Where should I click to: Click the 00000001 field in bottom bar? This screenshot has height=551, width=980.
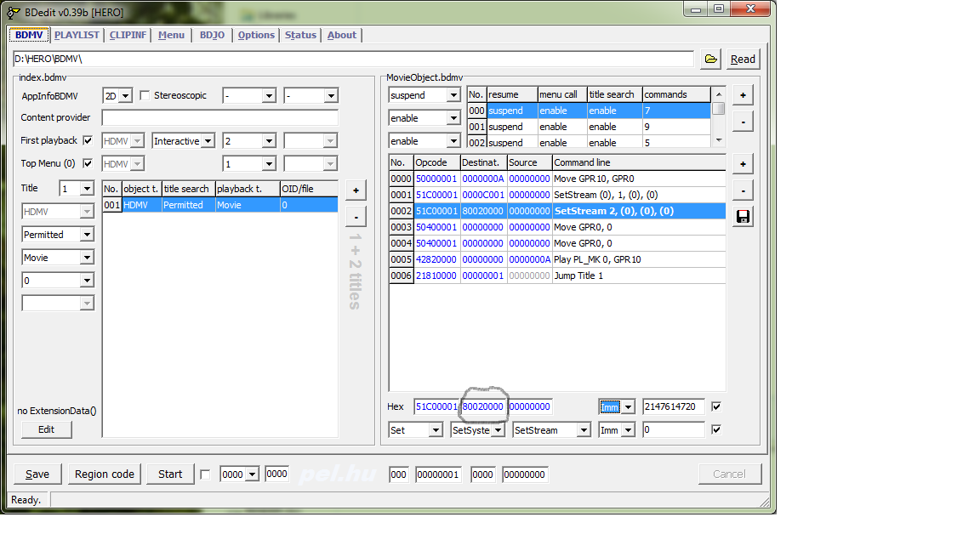438,474
